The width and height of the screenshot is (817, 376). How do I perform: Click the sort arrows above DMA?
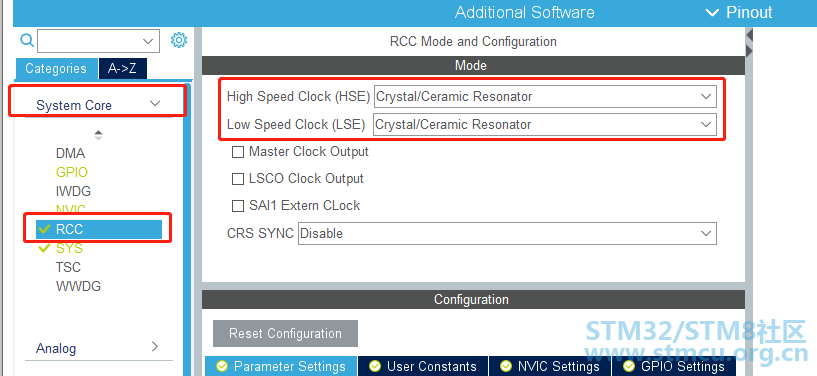98,135
